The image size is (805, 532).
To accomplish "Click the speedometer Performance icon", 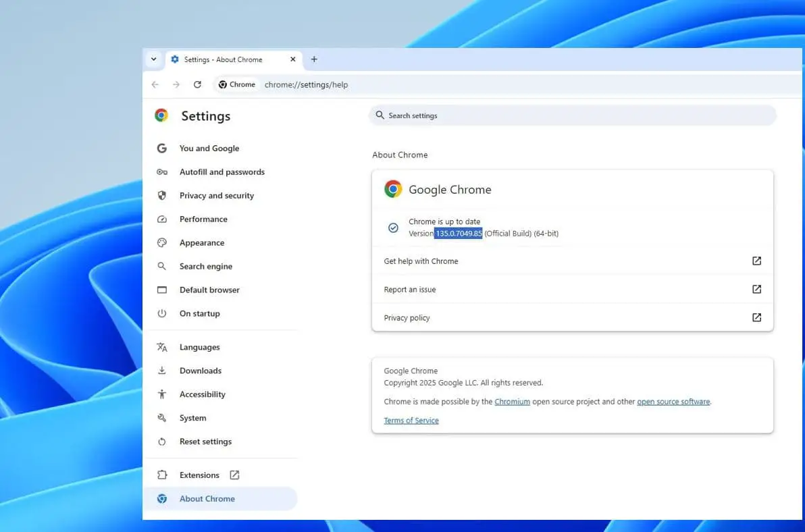I will click(161, 219).
